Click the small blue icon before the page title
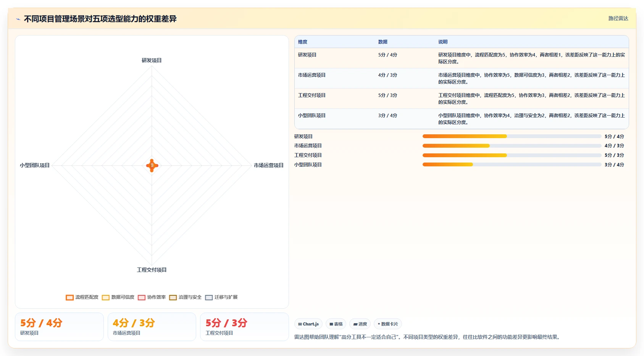 18,19
